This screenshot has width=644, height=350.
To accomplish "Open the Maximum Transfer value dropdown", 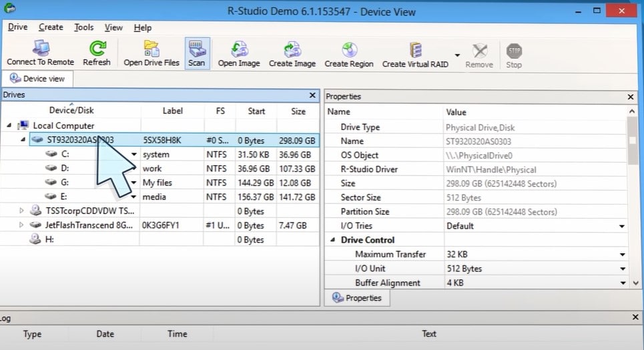I will 622,255.
